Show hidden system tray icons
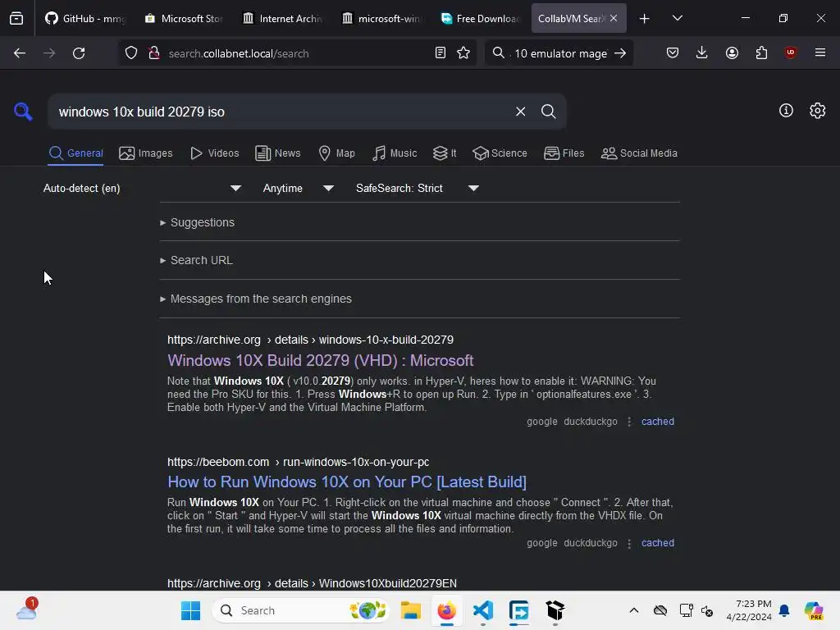 click(x=634, y=610)
